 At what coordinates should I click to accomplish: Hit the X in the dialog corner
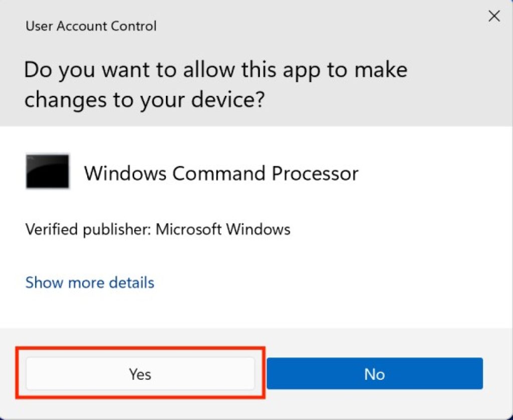[494, 17]
